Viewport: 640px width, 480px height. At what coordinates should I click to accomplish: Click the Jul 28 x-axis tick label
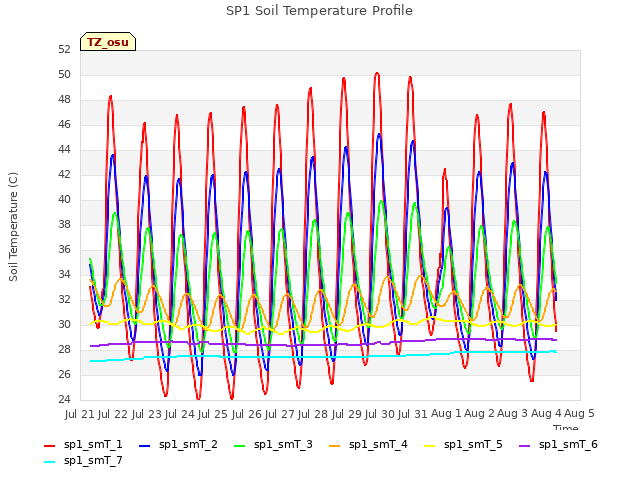(313, 414)
